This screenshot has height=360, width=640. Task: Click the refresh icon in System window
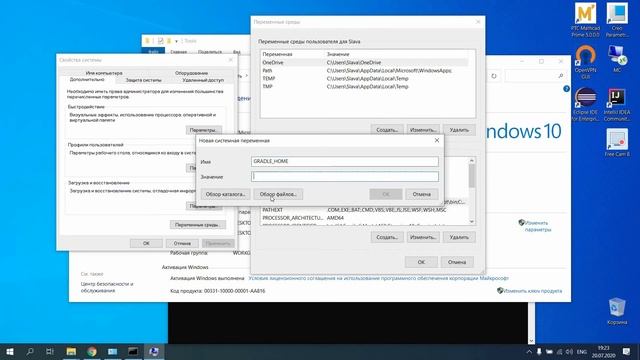point(494,76)
